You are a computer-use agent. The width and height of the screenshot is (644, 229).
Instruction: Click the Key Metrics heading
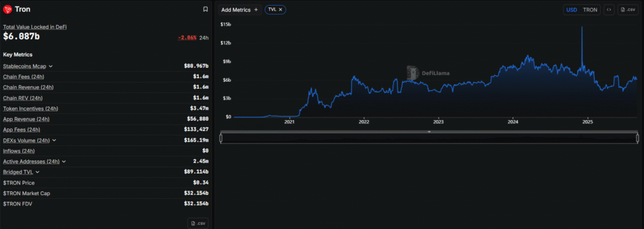(x=18, y=55)
